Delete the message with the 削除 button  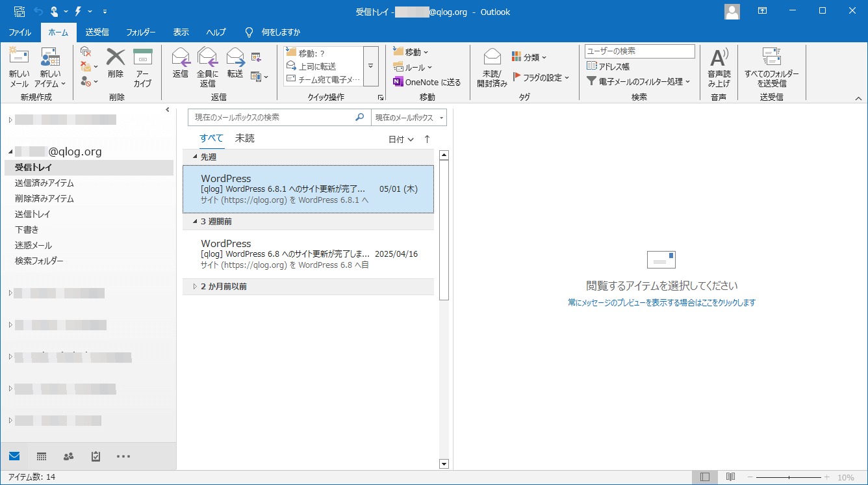tap(116, 64)
